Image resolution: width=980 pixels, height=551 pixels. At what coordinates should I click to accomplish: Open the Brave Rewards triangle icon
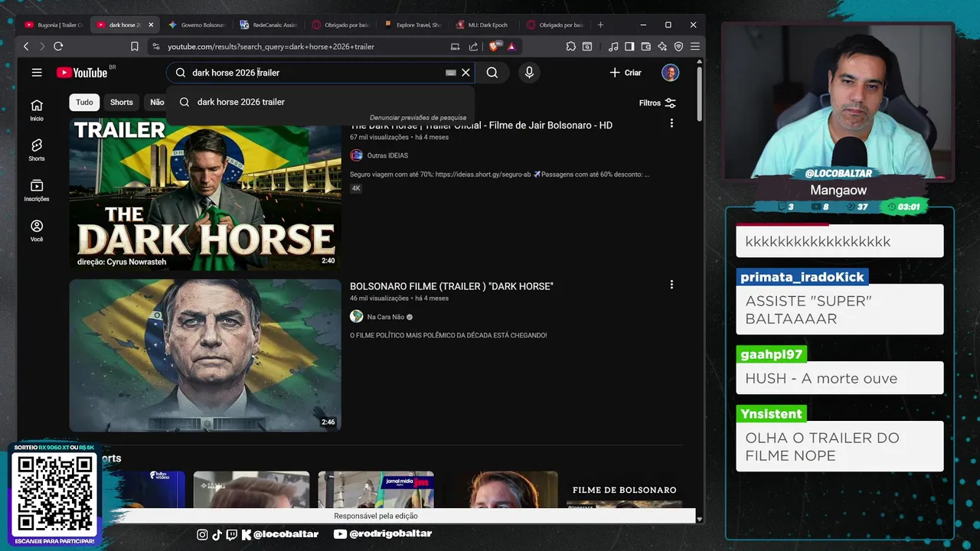[x=511, y=47]
